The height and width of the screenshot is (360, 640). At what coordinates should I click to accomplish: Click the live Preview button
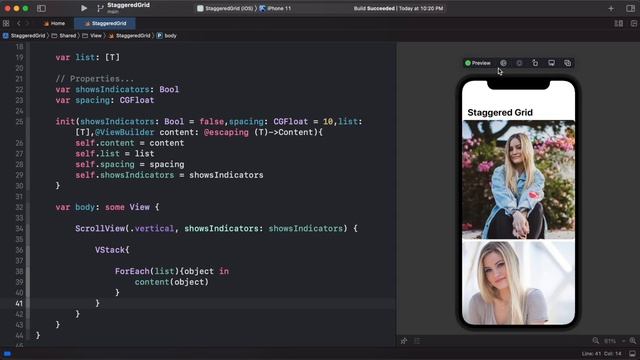(478, 63)
